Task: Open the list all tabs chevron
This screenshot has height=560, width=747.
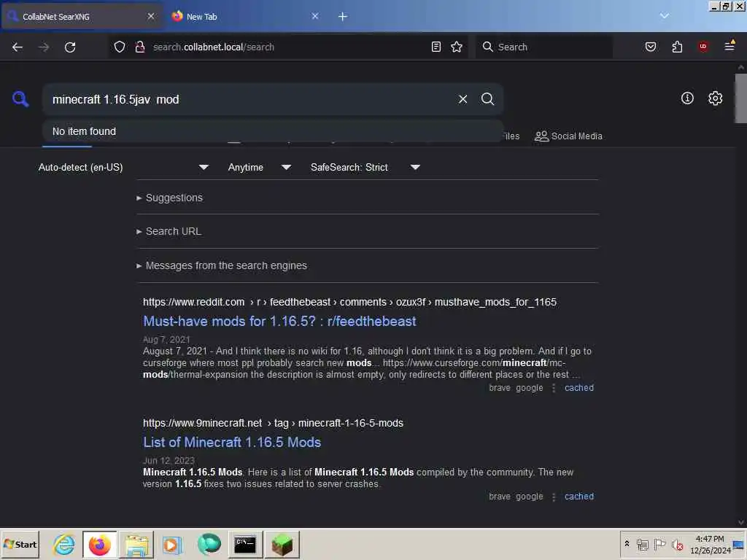Action: coord(664,16)
